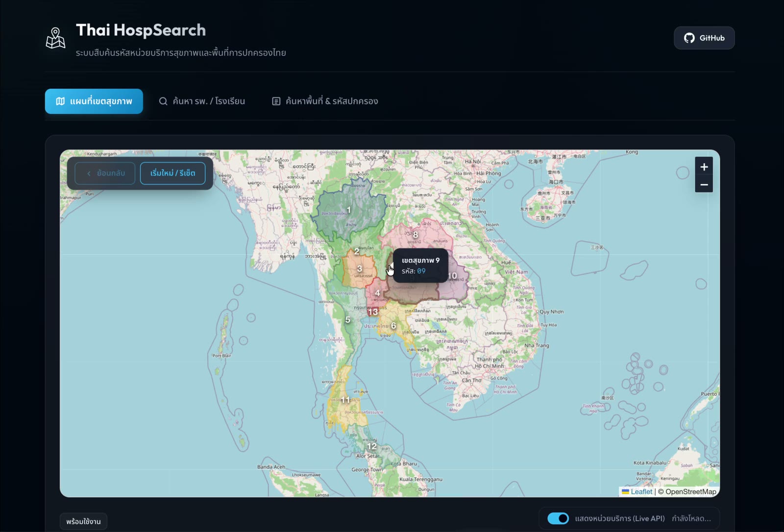Switch to ค้นหา รพ. / โรงเรียน tab
The height and width of the screenshot is (532, 784).
click(x=202, y=101)
